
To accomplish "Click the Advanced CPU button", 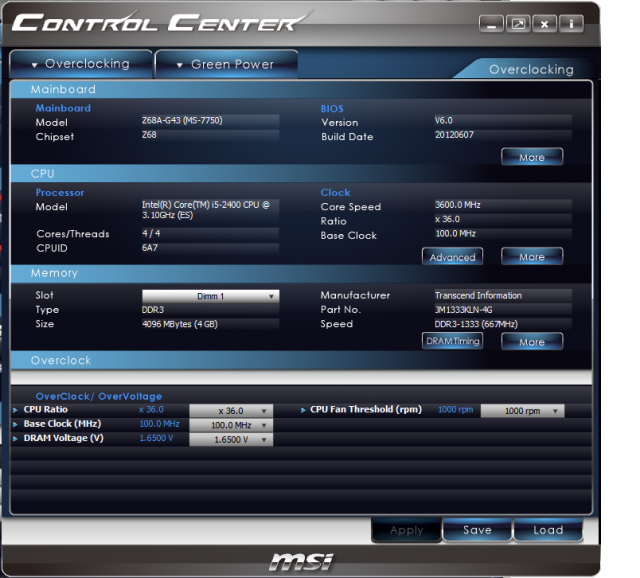I will (x=452, y=257).
